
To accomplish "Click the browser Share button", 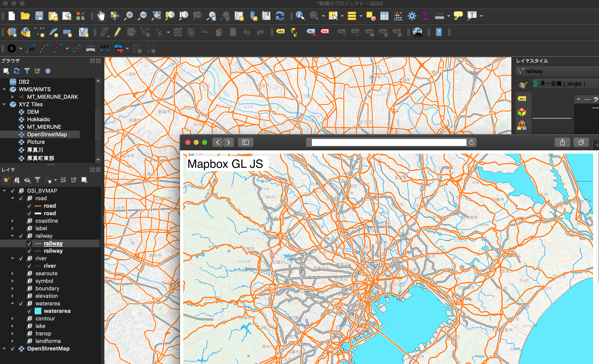I will tap(562, 143).
